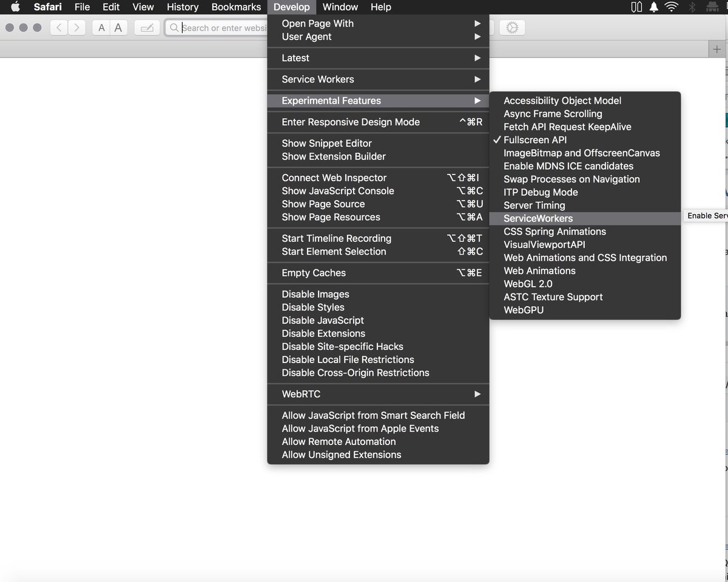This screenshot has width=728, height=582.
Task: Click the gear icon in toolbar
Action: [512, 28]
